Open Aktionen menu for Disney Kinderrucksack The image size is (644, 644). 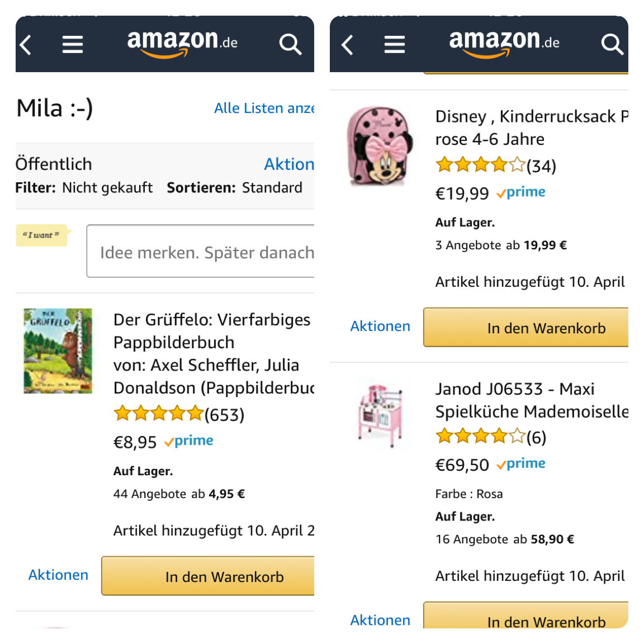tap(380, 326)
